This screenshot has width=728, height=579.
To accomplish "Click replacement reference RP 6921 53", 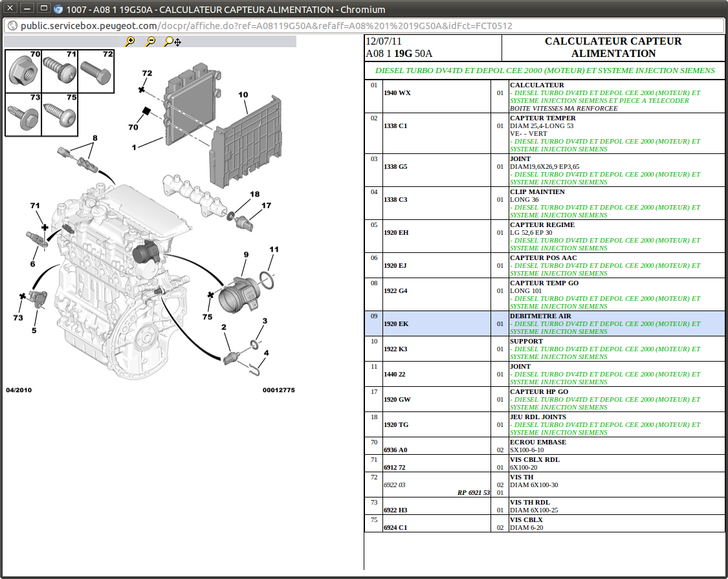I will coord(474,493).
